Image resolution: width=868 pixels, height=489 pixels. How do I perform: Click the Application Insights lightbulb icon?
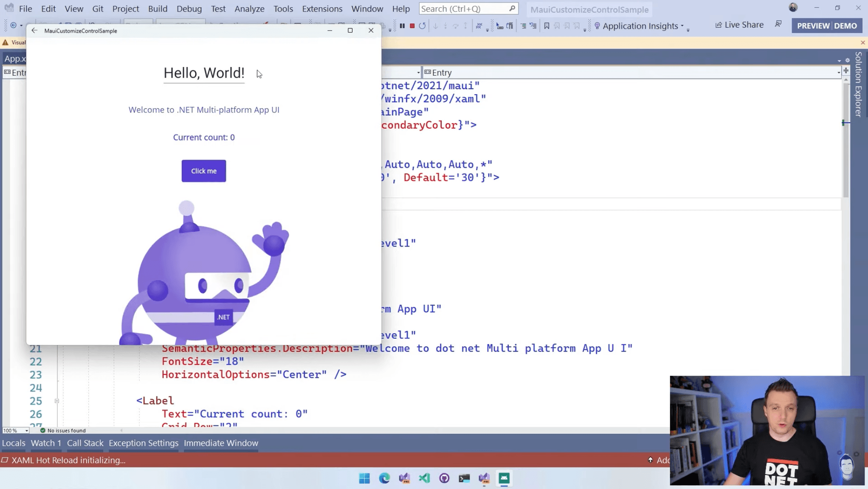coord(597,26)
